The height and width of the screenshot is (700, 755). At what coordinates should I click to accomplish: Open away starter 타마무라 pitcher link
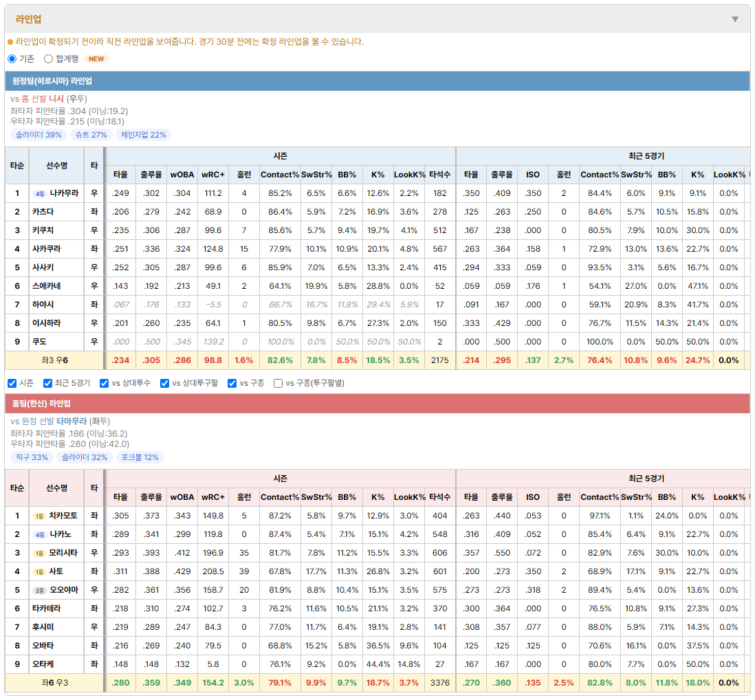coord(72,422)
